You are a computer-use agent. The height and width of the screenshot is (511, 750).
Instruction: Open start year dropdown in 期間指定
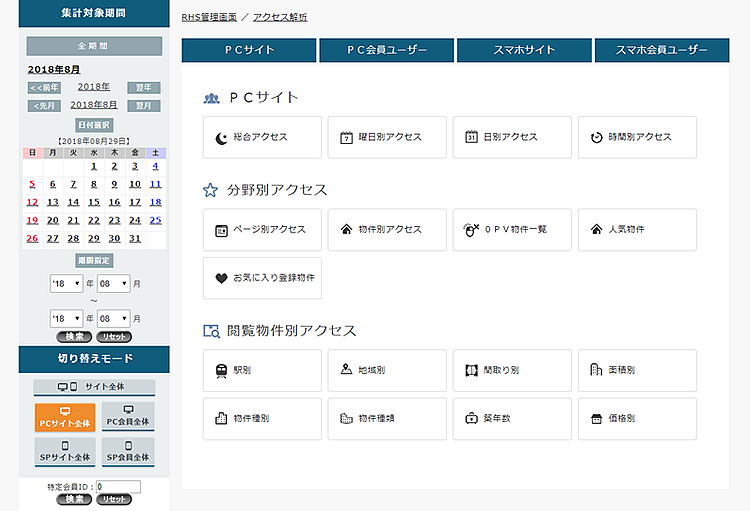click(x=66, y=284)
